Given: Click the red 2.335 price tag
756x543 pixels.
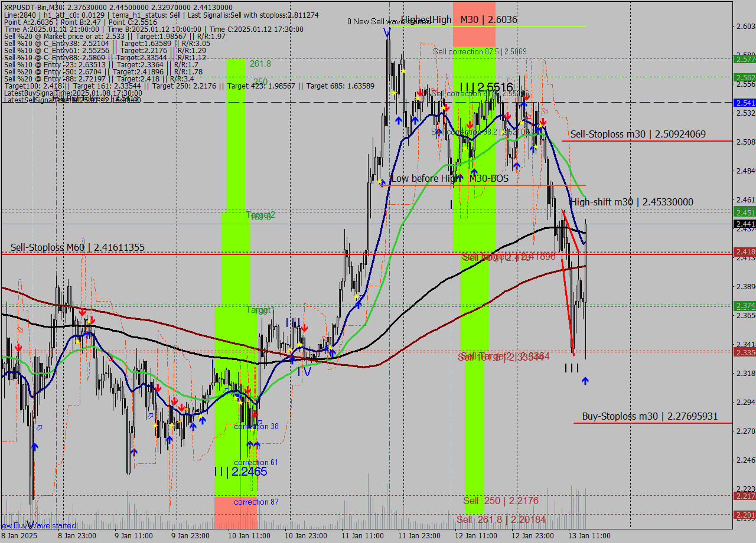Looking at the screenshot, I should pyautogui.click(x=744, y=352).
